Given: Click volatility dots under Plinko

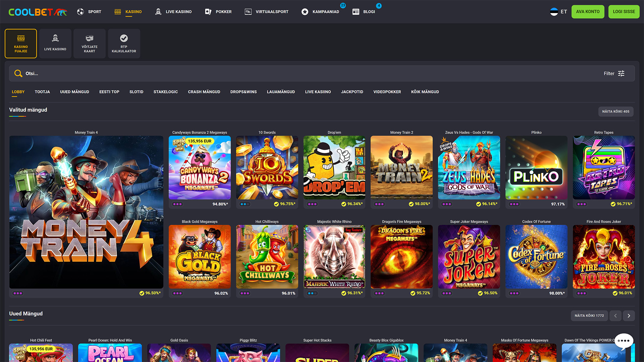Looking at the screenshot, I should point(514,204).
